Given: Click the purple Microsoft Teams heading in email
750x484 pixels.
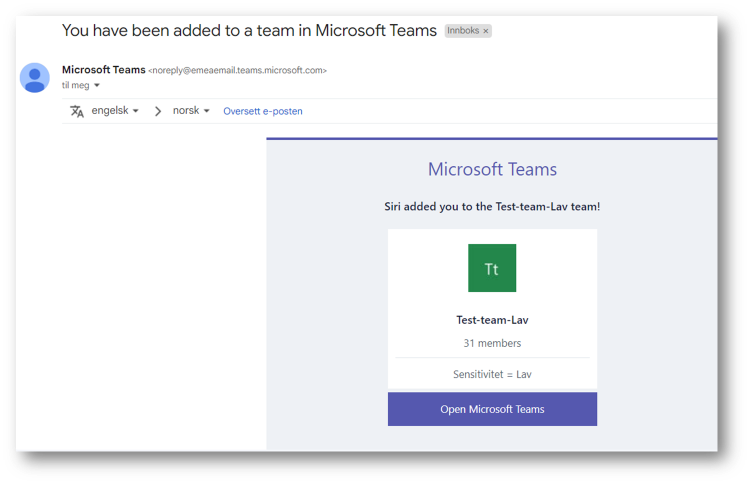Looking at the screenshot, I should [492, 169].
